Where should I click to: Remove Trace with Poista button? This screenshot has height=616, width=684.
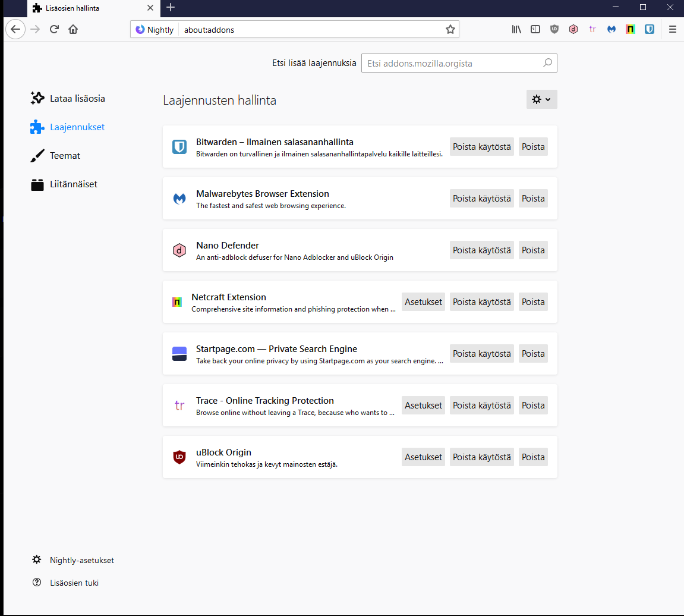click(x=533, y=406)
